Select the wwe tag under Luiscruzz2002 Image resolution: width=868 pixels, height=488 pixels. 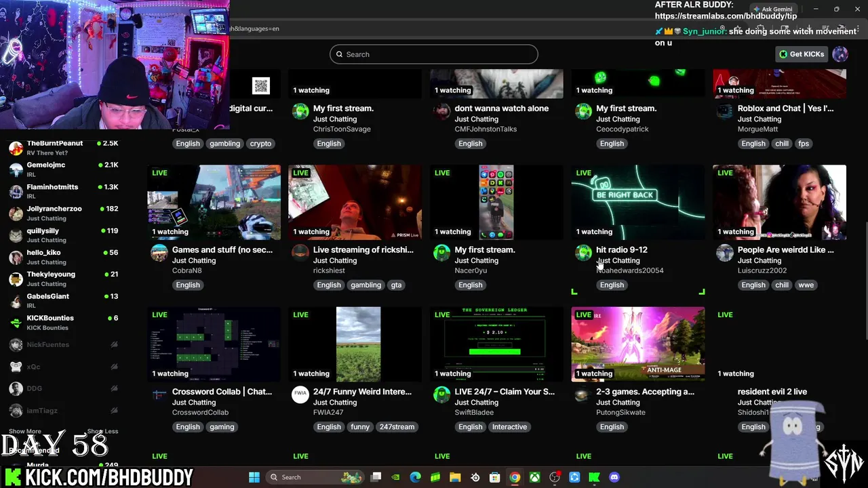point(806,285)
